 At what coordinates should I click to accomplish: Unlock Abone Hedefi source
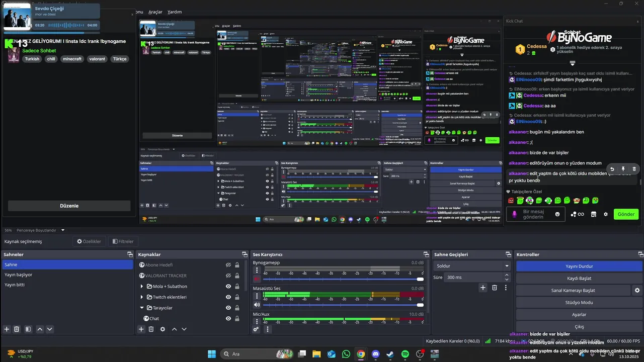tap(237, 265)
